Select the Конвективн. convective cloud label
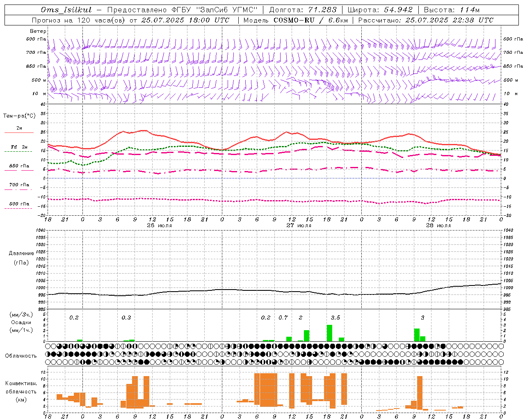The image size is (525, 420). pos(21,383)
